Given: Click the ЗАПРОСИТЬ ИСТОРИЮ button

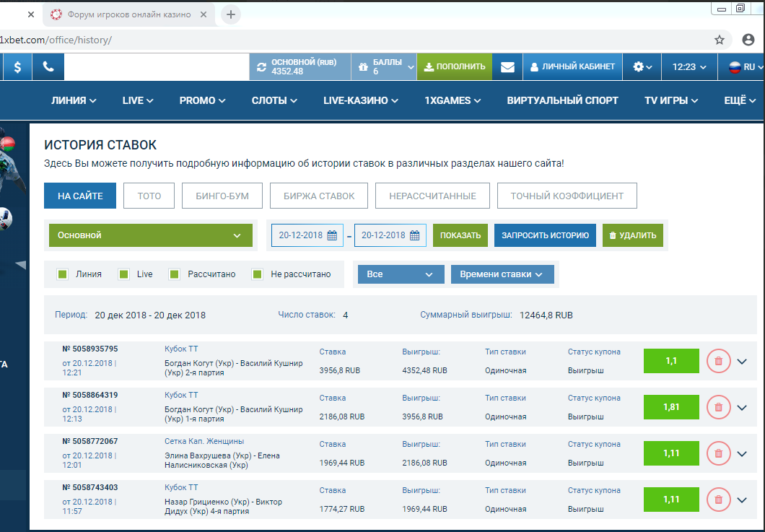Looking at the screenshot, I should click(x=545, y=235).
